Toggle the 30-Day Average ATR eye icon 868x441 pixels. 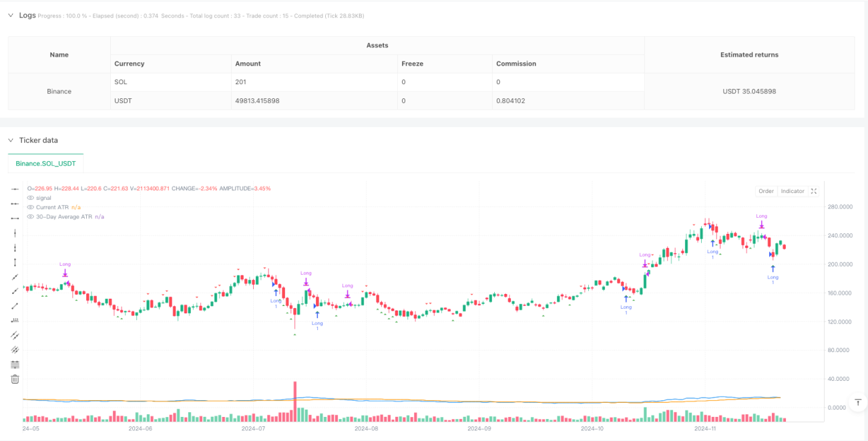(x=30, y=216)
